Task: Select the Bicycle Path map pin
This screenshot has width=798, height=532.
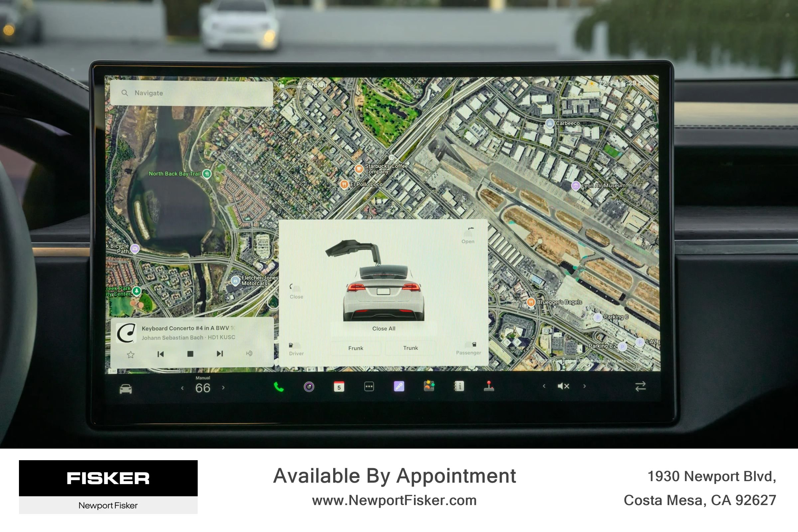Action: [135, 249]
